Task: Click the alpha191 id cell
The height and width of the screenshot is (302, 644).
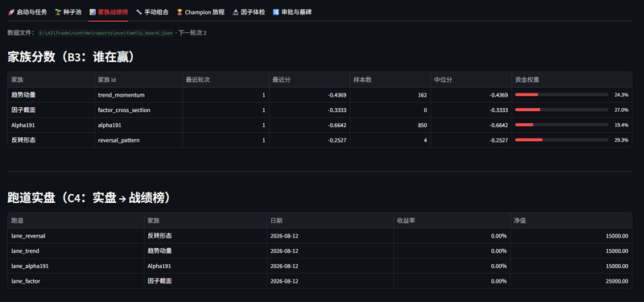Action: coord(138,126)
